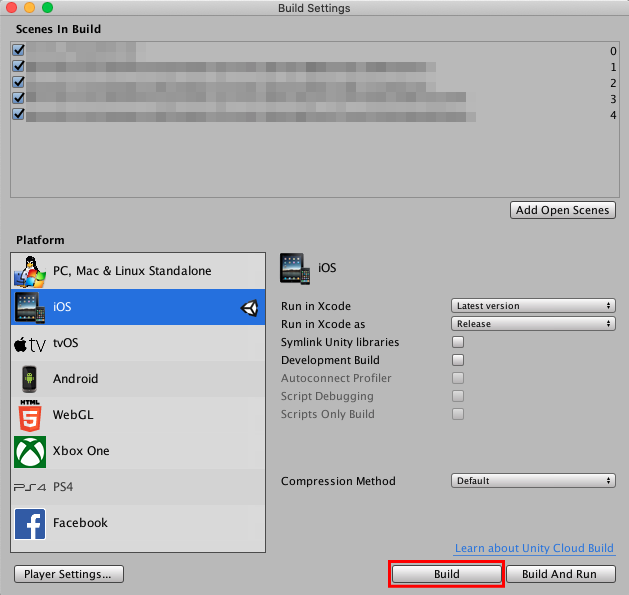Click the PC, Mac & Linux Standalone platform icon
This screenshot has height=595, width=629.
[30, 272]
